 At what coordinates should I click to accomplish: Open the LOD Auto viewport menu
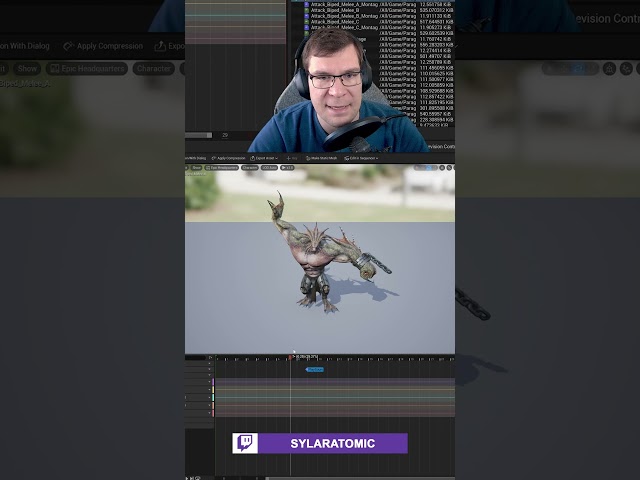(269, 168)
